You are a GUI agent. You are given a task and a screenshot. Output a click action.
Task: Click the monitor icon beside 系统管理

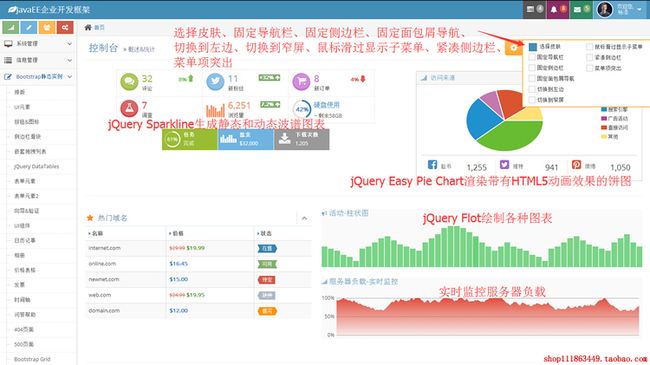[8, 44]
